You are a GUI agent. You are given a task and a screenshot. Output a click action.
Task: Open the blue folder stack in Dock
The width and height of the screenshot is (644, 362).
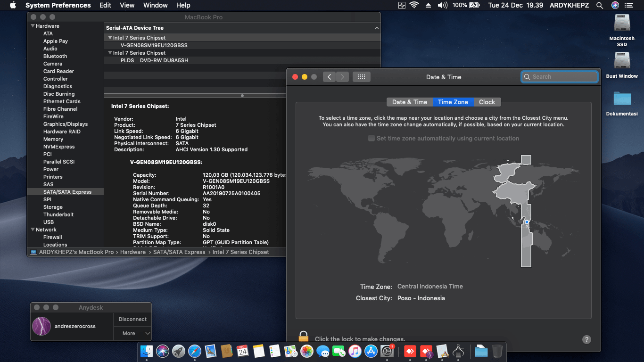tap(481, 351)
